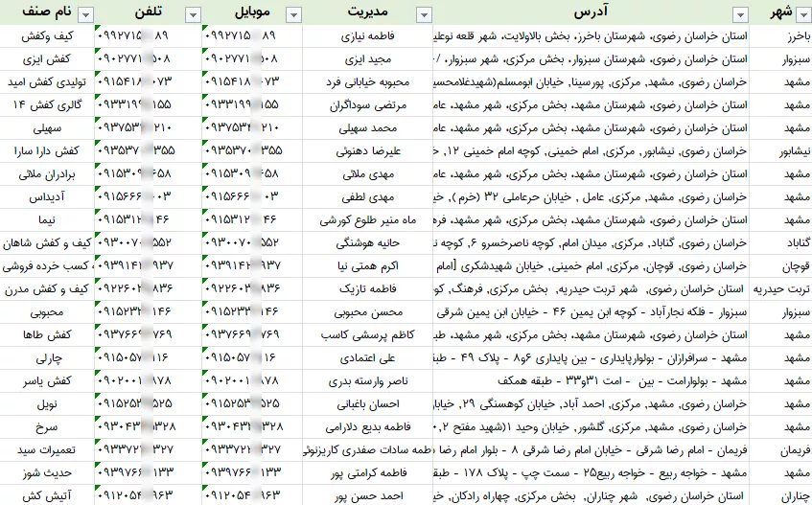This screenshot has height=505, width=812.
Task: Select the cell مهدی ملائی
Action: click(x=368, y=173)
